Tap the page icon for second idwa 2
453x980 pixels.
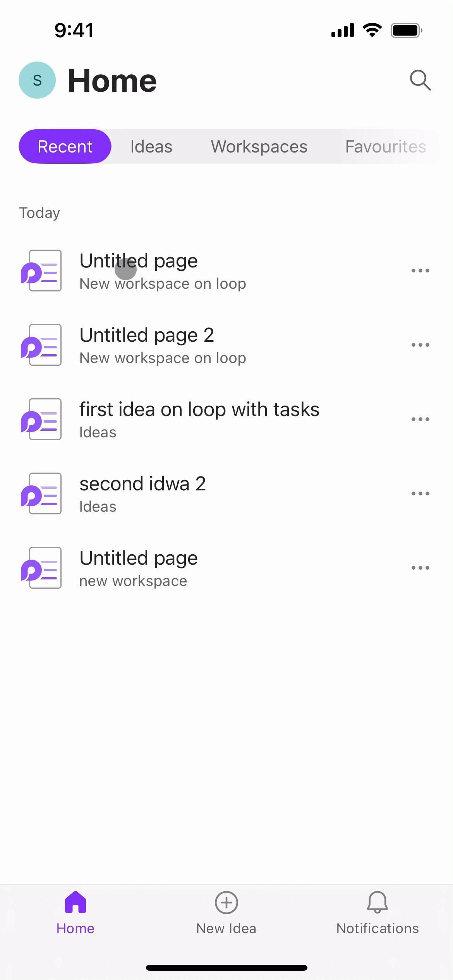[41, 493]
